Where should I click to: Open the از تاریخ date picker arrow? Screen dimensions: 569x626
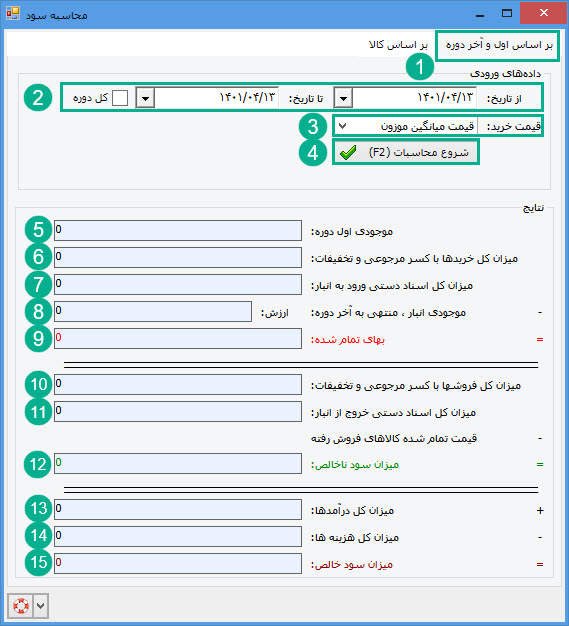click(343, 98)
